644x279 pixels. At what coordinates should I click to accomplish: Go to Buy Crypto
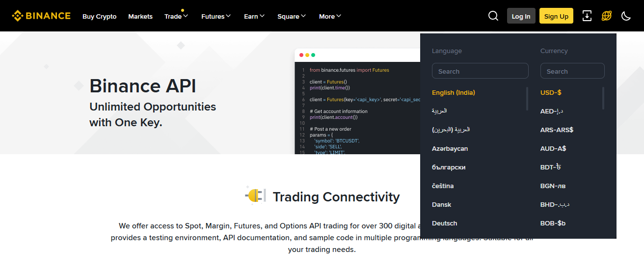(100, 16)
